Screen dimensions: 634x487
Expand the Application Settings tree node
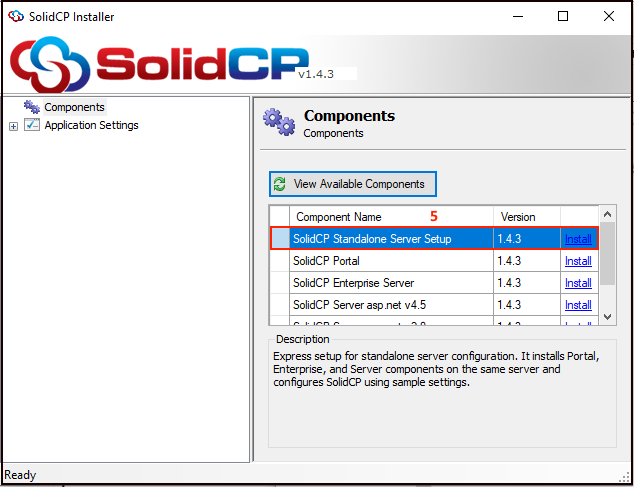(x=13, y=126)
